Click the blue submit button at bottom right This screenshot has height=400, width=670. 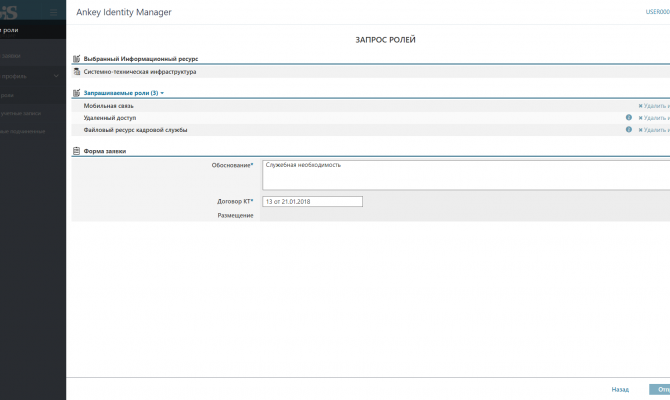point(660,389)
